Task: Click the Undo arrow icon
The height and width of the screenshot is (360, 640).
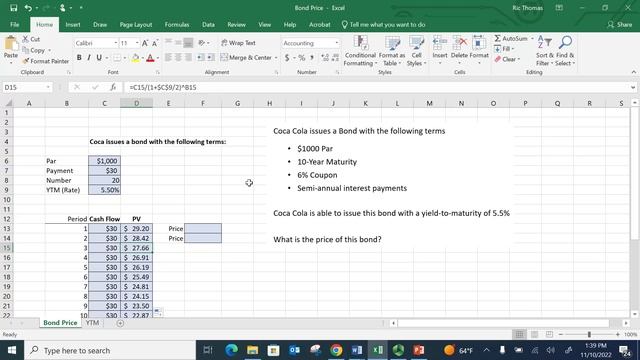Action: tap(28, 8)
